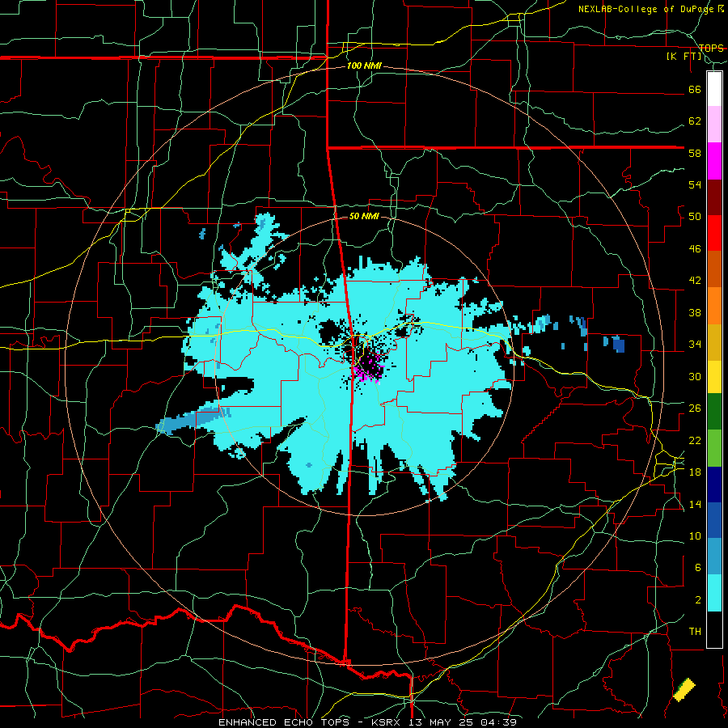Viewport: 728px width, 728px height.
Task: Click the navy swatch between 18 and 14
Action: tap(714, 485)
